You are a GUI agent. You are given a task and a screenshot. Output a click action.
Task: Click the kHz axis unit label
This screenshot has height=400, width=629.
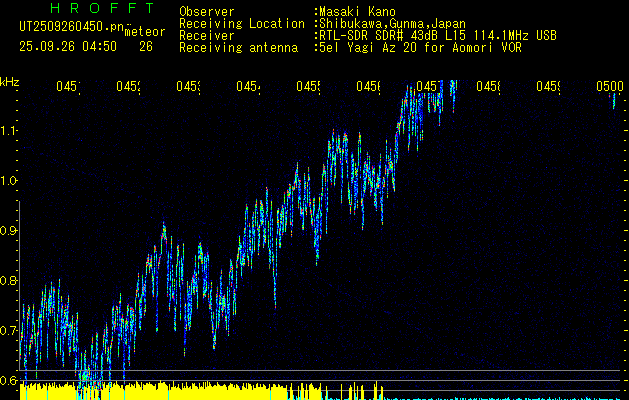pos(9,82)
